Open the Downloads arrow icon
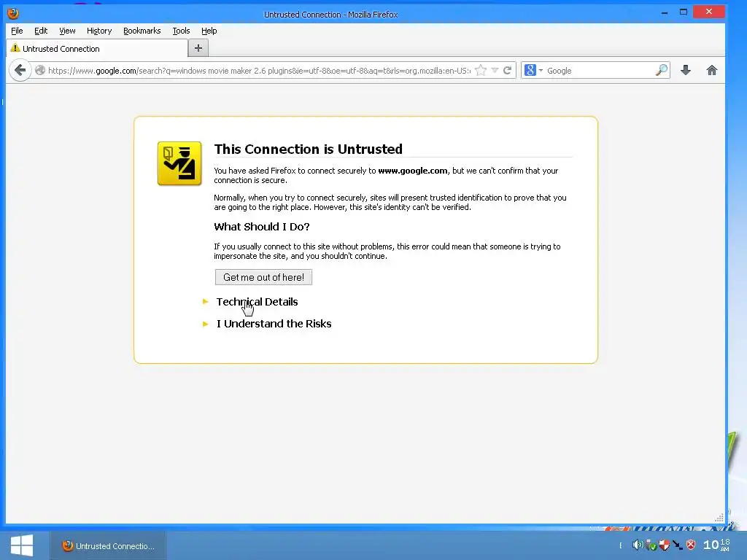The height and width of the screenshot is (560, 747). (686, 71)
